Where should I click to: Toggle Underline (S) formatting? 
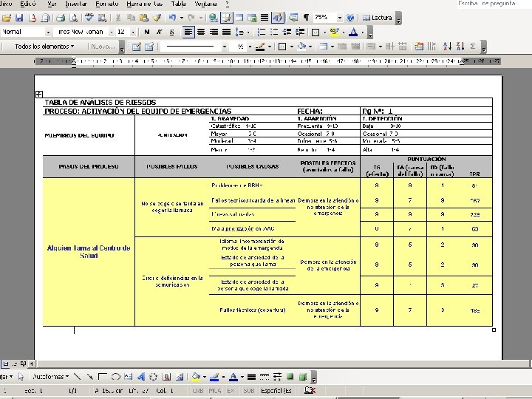click(x=172, y=33)
